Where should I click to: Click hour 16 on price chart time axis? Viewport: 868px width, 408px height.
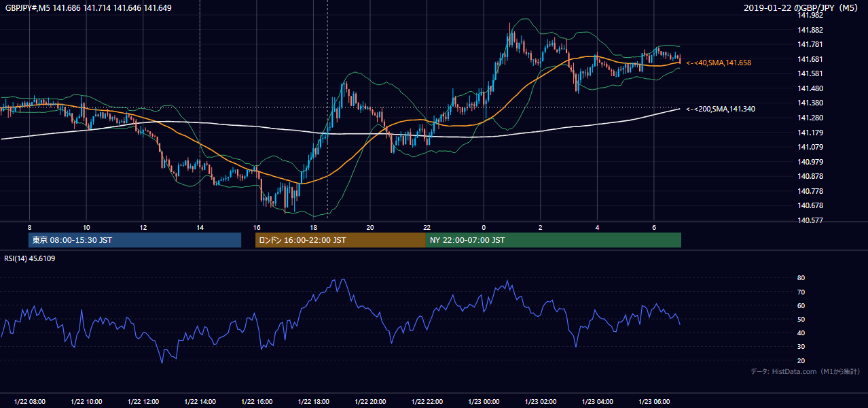tap(257, 227)
